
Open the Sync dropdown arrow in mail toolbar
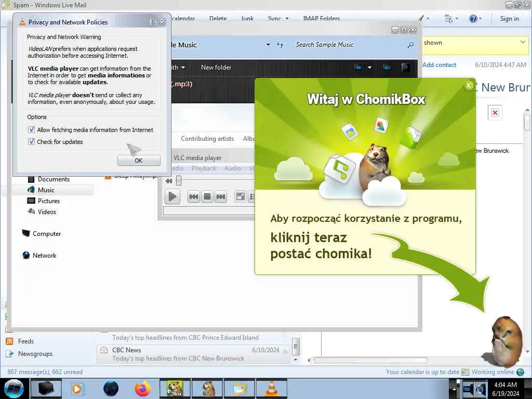tap(287, 19)
